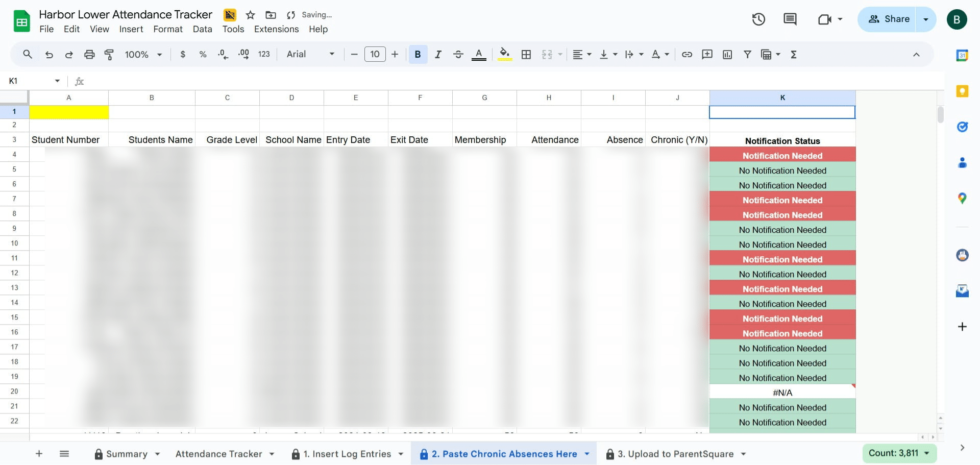Screen dimensions: 980x465
Task: Redo the last action
Action: (x=69, y=54)
